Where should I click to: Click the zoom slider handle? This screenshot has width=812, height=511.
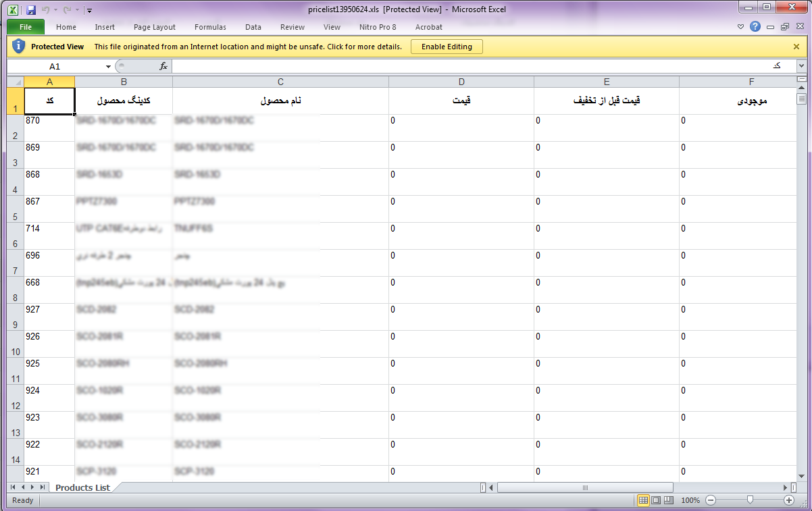[x=750, y=500]
